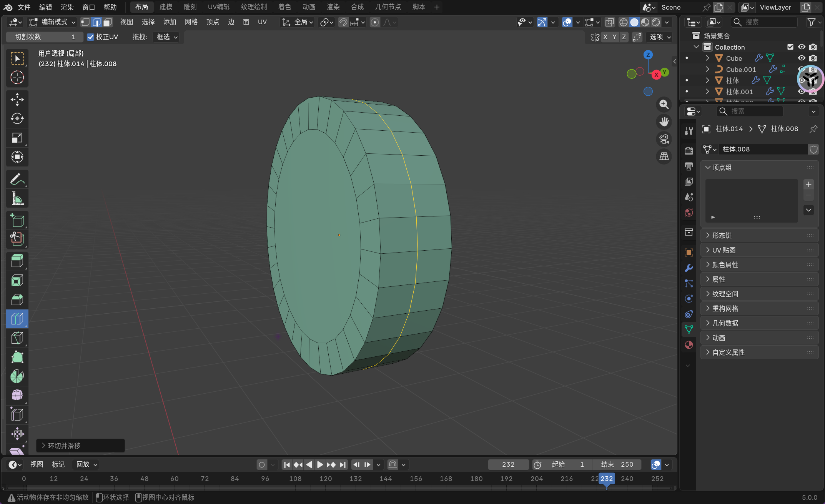Uncheck the 校正UV checkbox
This screenshot has height=504, width=825.
[x=91, y=37]
